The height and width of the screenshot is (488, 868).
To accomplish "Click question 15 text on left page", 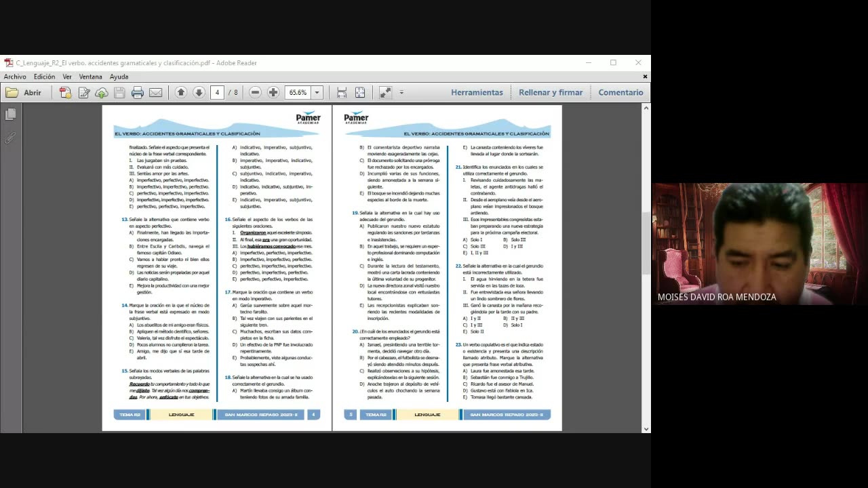I will [x=165, y=374].
